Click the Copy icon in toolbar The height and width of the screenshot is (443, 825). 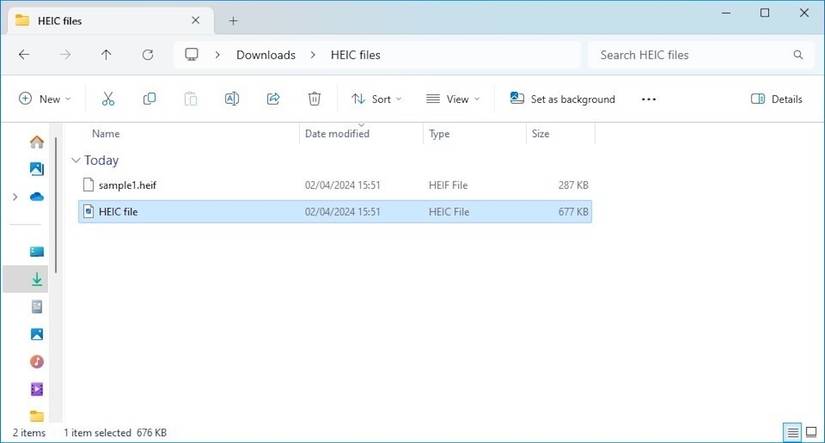pyautogui.click(x=149, y=99)
